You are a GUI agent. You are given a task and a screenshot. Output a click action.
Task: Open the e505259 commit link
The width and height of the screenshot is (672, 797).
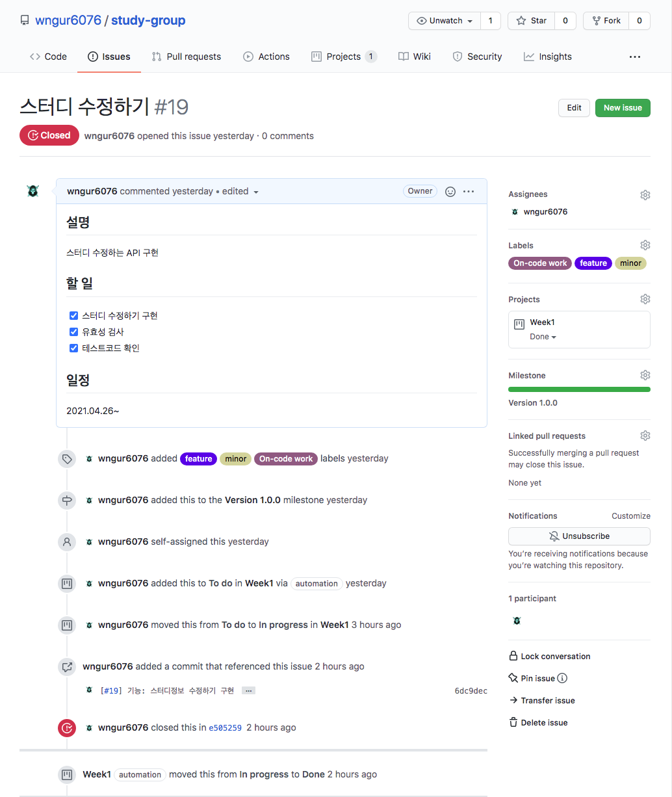(225, 727)
